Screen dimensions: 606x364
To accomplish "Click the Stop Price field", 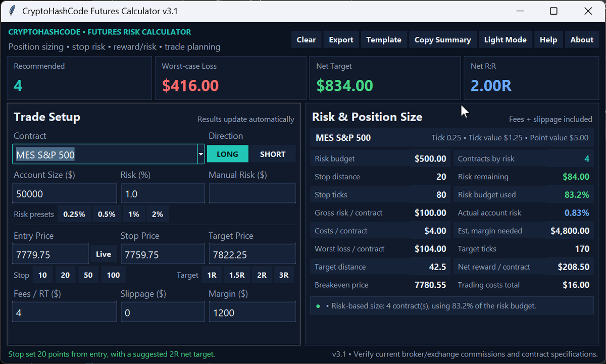I will coord(163,254).
